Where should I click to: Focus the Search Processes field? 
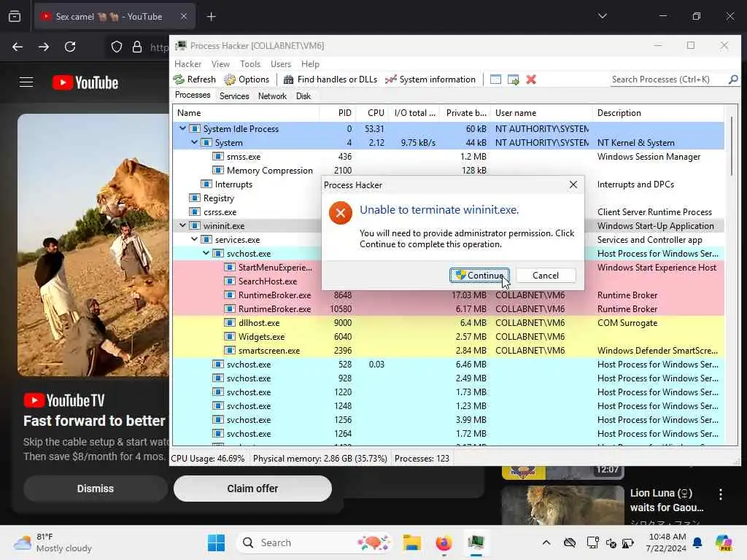click(668, 79)
